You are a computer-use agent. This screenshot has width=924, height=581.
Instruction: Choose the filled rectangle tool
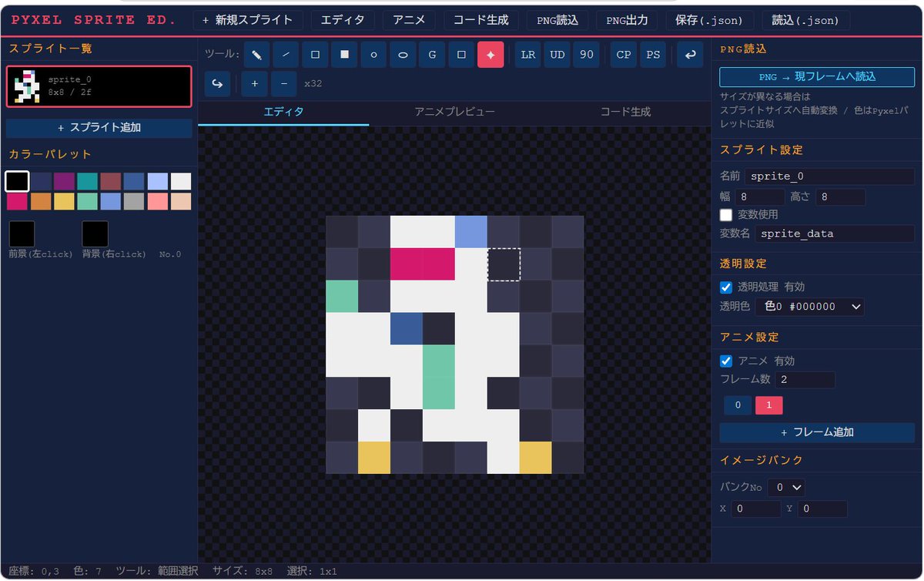click(x=344, y=55)
